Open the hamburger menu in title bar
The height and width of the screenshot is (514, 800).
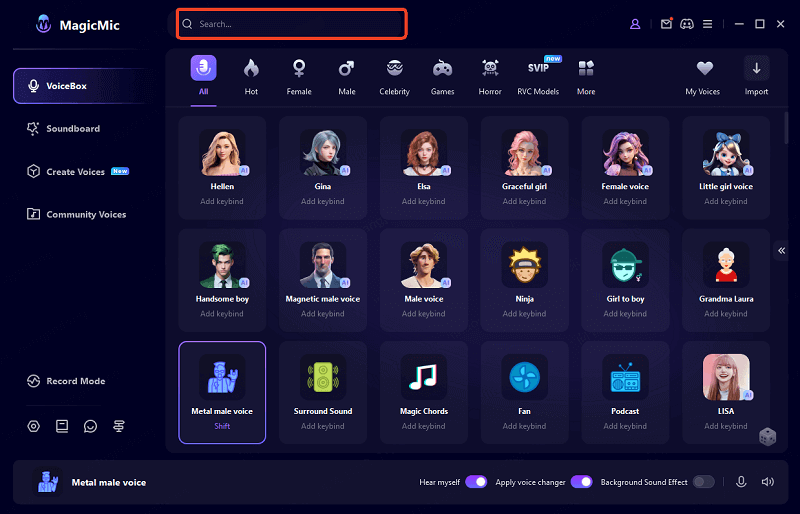pos(707,24)
